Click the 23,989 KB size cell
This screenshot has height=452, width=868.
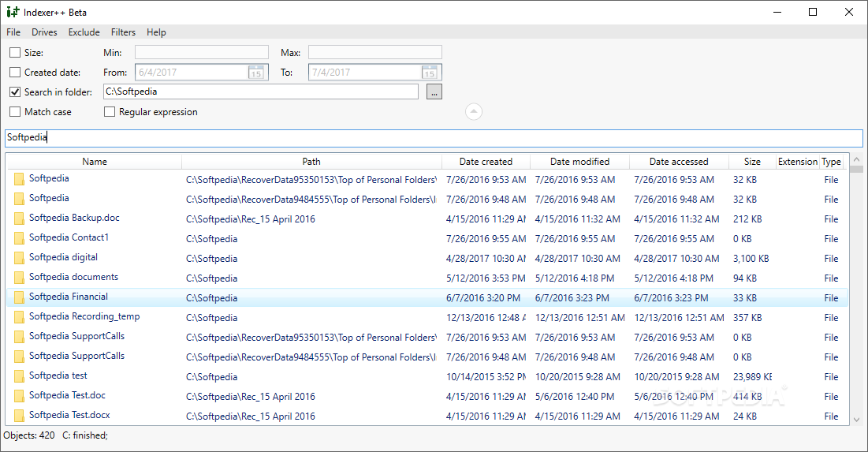click(x=752, y=377)
